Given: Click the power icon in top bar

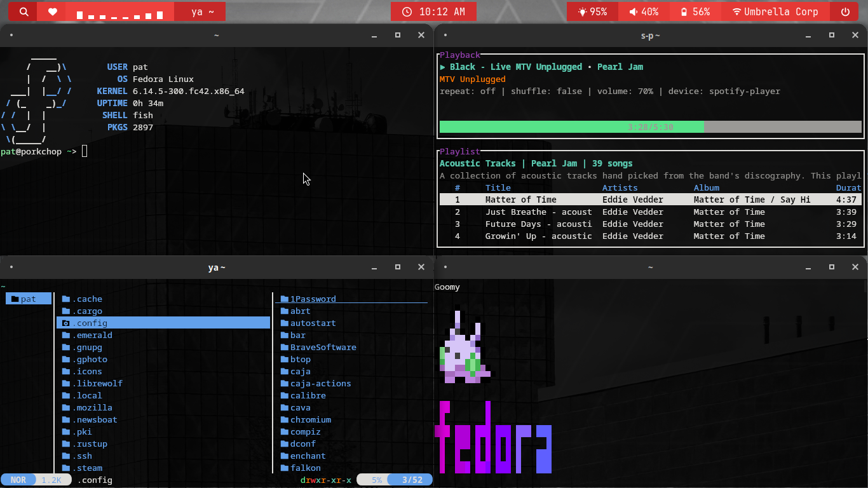Looking at the screenshot, I should 844,11.
